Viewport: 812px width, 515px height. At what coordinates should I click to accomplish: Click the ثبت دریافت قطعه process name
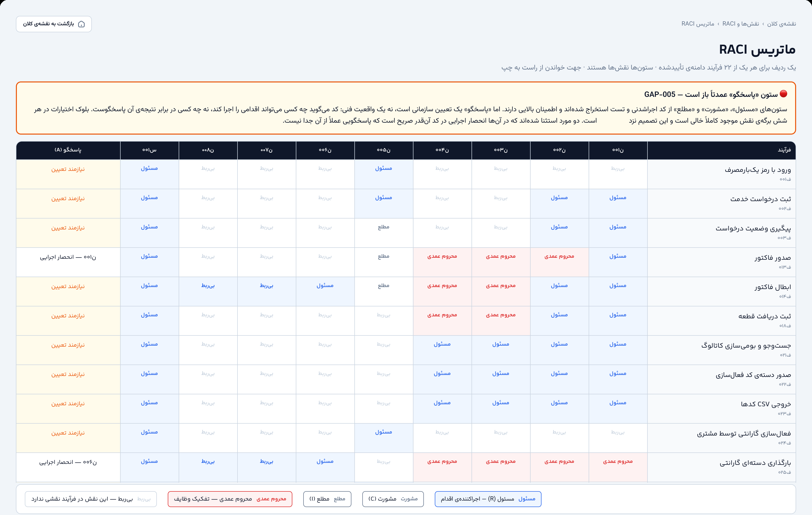[764, 316]
